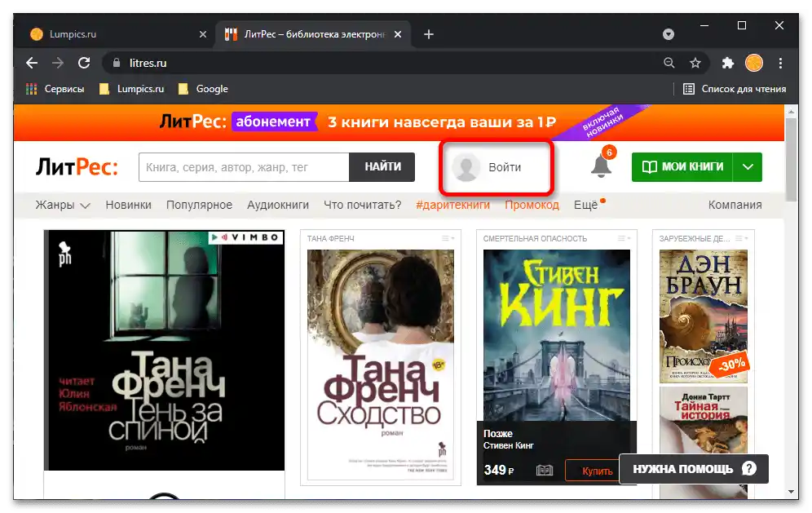
Task: Expand the Жанры menu
Action: coord(63,206)
